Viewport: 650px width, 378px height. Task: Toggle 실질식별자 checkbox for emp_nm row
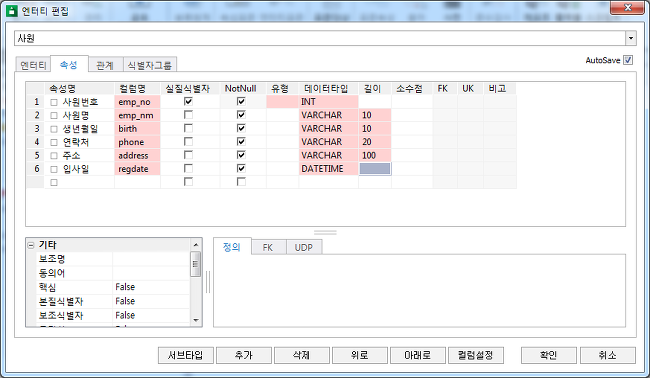pos(188,115)
